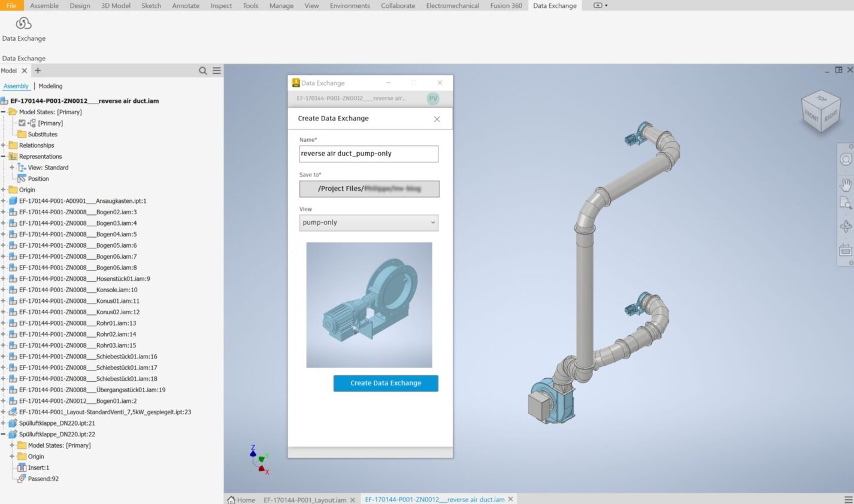Switch to the 3D Model ribbon tab
The height and width of the screenshot is (504, 854).
point(116,5)
